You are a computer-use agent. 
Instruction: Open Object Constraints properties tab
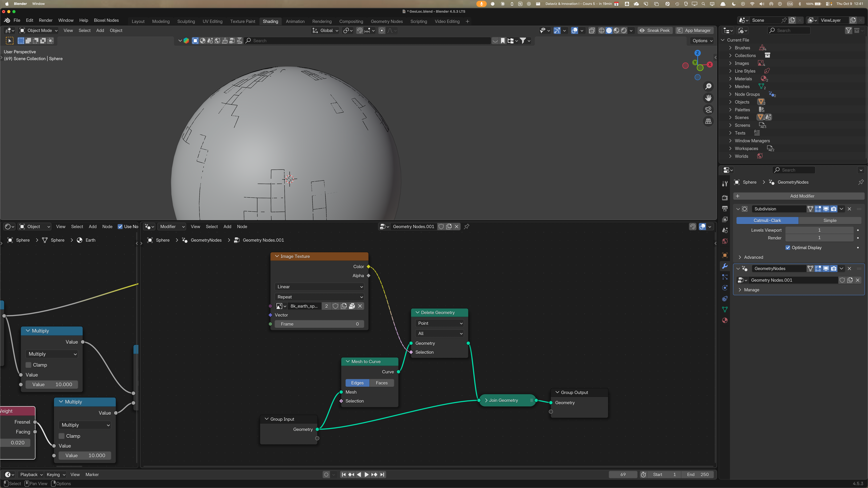[725, 299]
